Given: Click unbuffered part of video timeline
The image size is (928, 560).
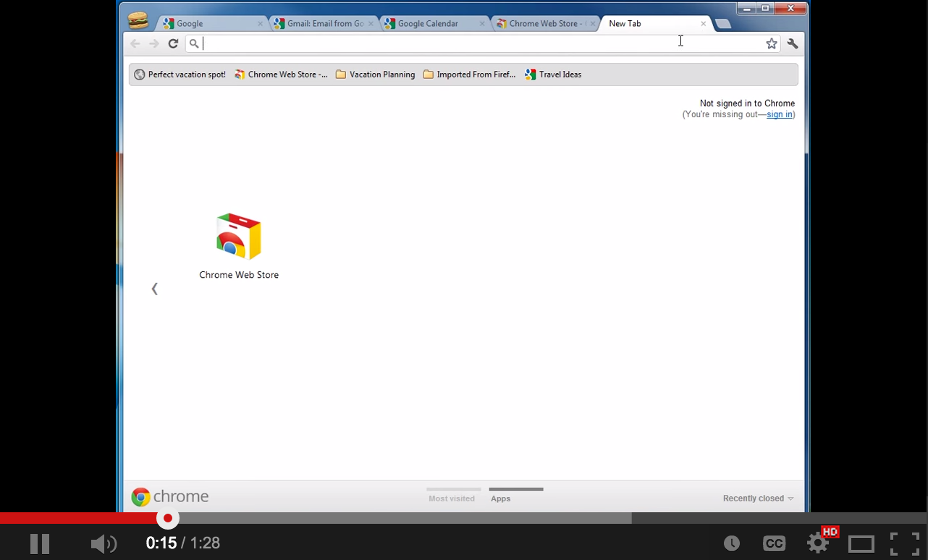Looking at the screenshot, I should [x=778, y=518].
